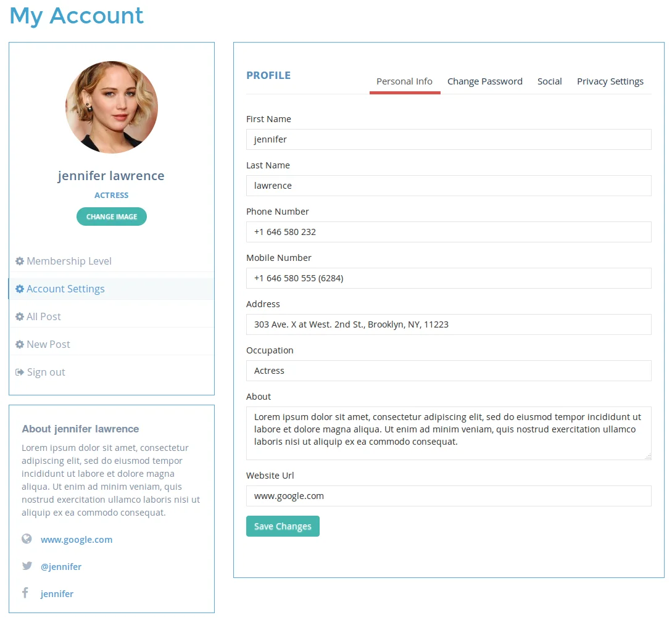Screen dimensions: 672x623
Task: Select Account Settings in the sidebar
Action: 65,289
